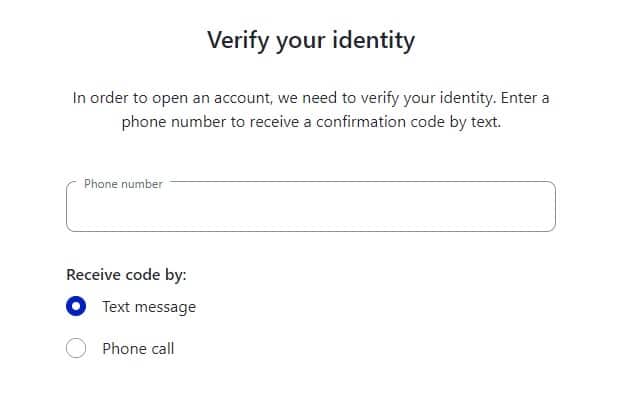Click the identity verification description paragraph
629x396 pixels.
tap(311, 110)
